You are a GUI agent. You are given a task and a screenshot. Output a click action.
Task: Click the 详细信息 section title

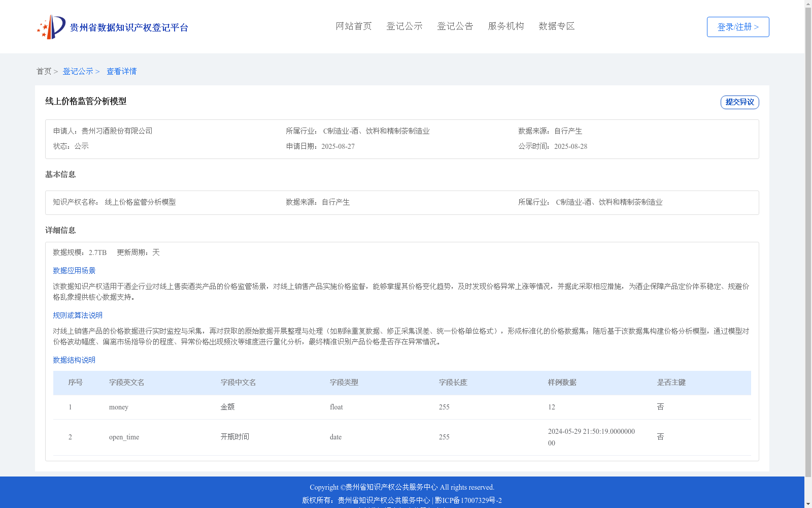(x=60, y=231)
